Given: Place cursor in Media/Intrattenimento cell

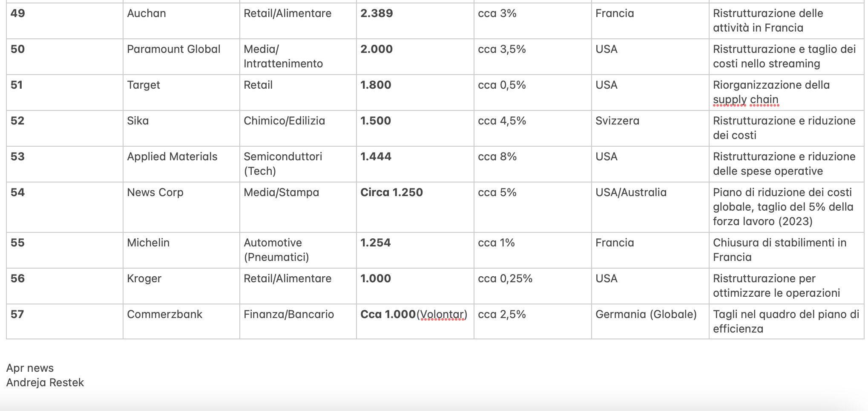Looking at the screenshot, I should click(283, 56).
